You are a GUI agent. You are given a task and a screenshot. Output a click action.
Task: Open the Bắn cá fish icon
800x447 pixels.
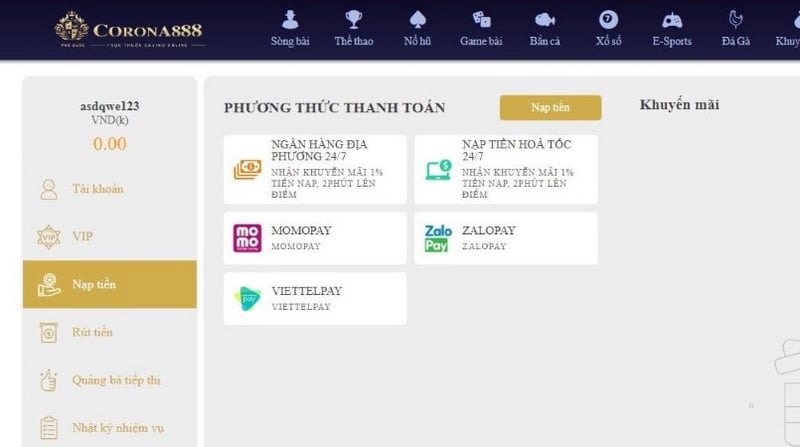[x=545, y=20]
